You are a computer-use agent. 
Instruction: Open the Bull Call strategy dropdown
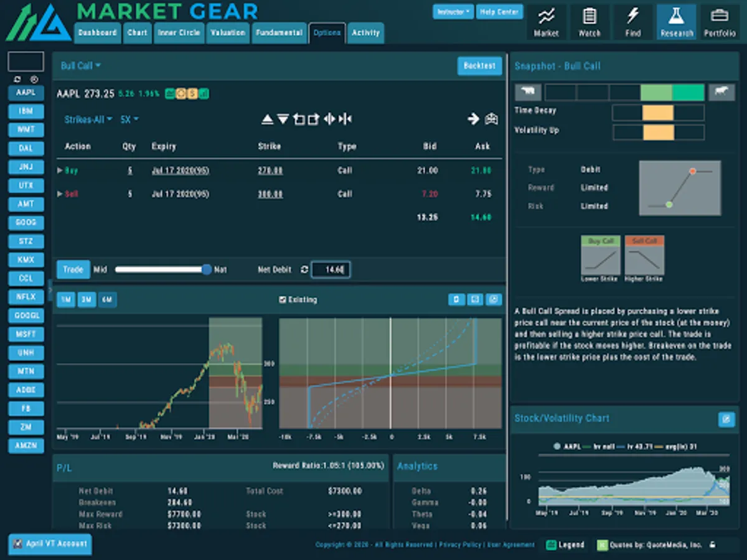(x=81, y=65)
